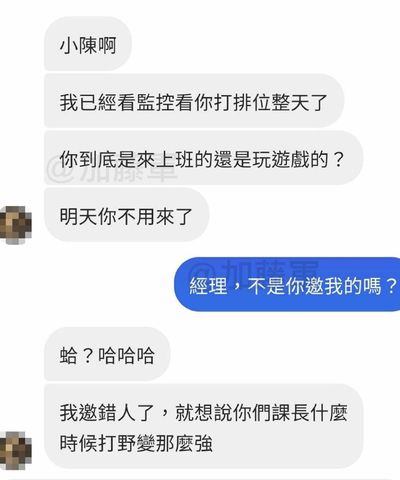This screenshot has width=400, height=480.
Task: Open the sender avatar beside "明天你不用來了"
Action: coord(15,225)
